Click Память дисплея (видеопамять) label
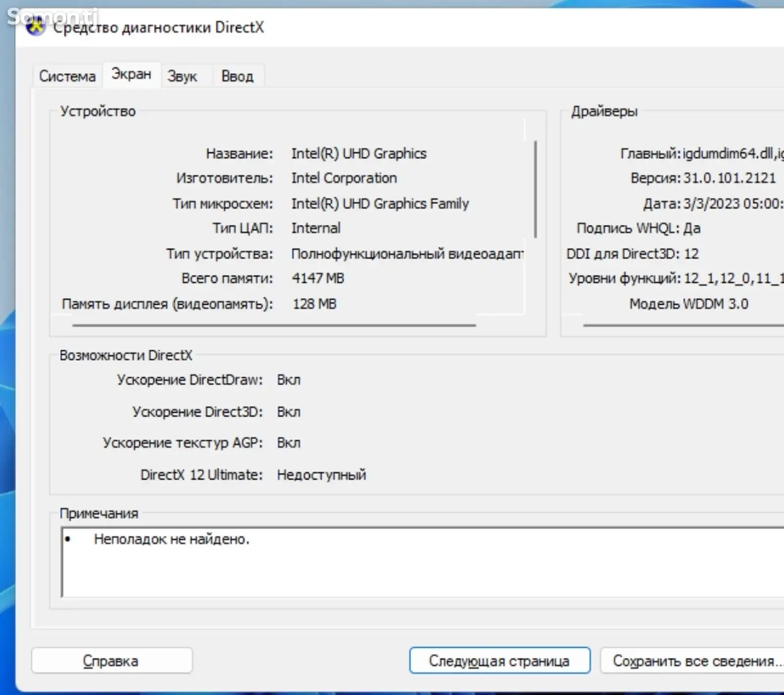Screen dimensions: 784x695 click(167, 304)
